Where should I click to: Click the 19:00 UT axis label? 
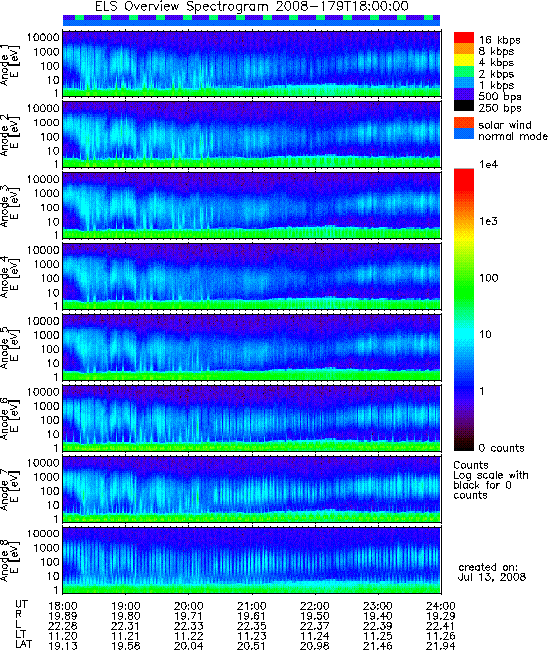(x=126, y=606)
